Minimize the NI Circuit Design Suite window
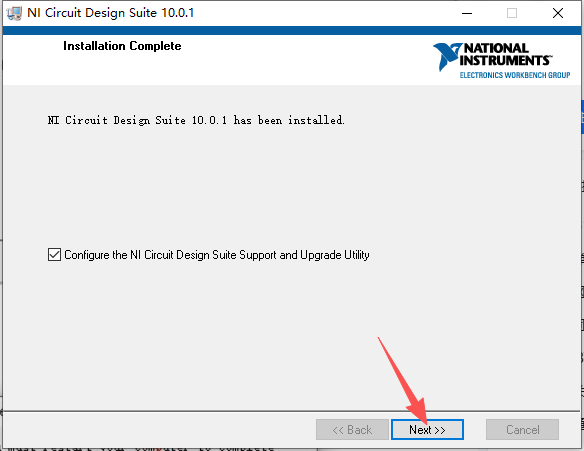The height and width of the screenshot is (451, 584). pos(467,13)
